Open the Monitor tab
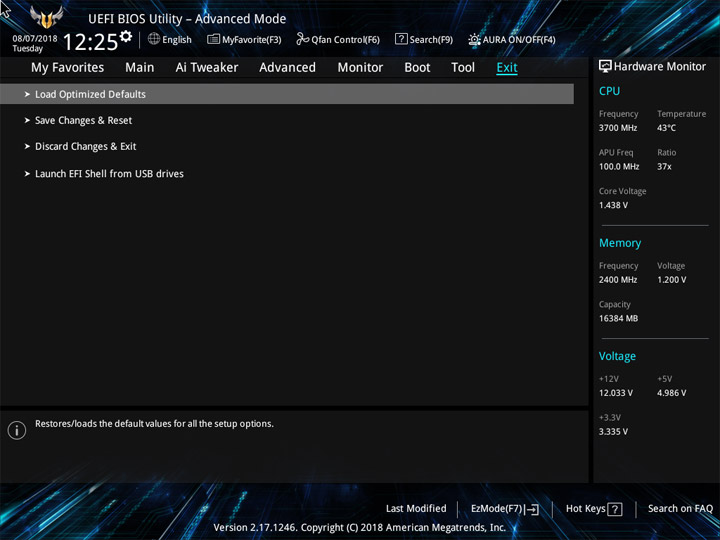Screen dimensions: 720x540 (360, 68)
